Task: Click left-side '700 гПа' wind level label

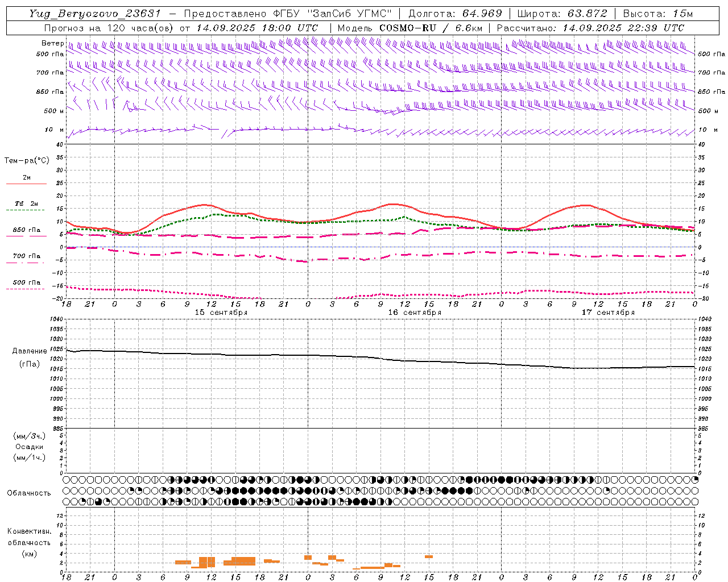Action: point(50,73)
